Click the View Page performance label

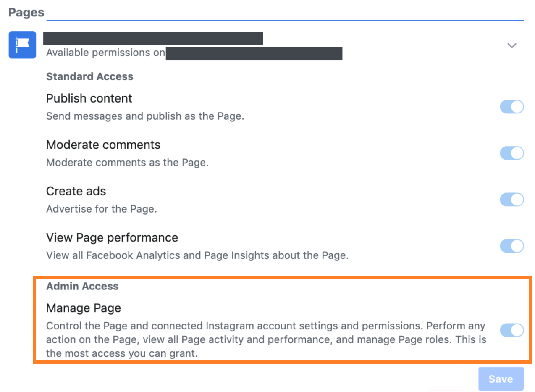point(112,237)
